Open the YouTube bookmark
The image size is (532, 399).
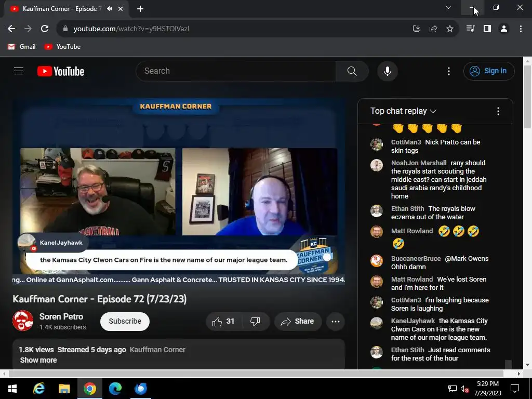point(62,46)
